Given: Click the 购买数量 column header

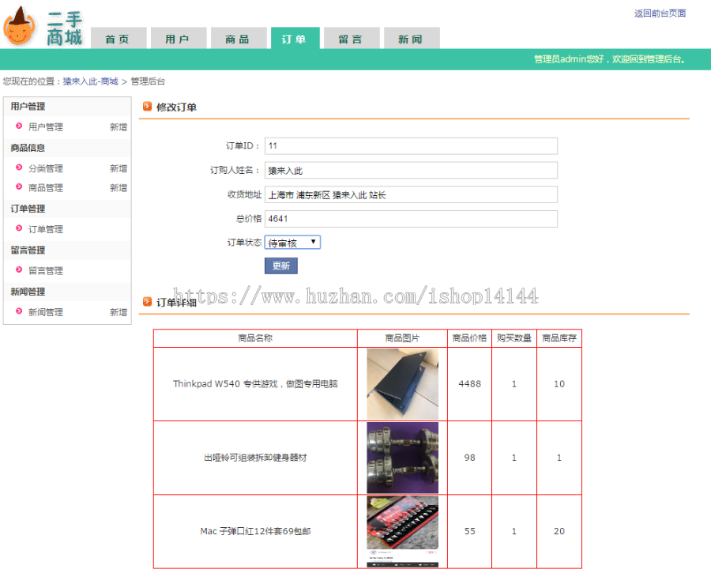Looking at the screenshot, I should pyautogui.click(x=514, y=338).
